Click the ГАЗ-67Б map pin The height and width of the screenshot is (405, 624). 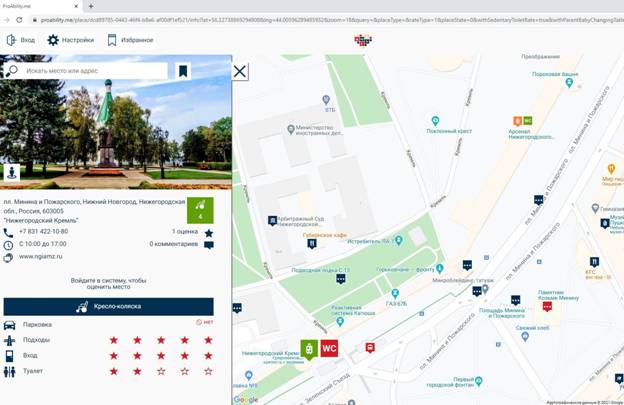395,294
